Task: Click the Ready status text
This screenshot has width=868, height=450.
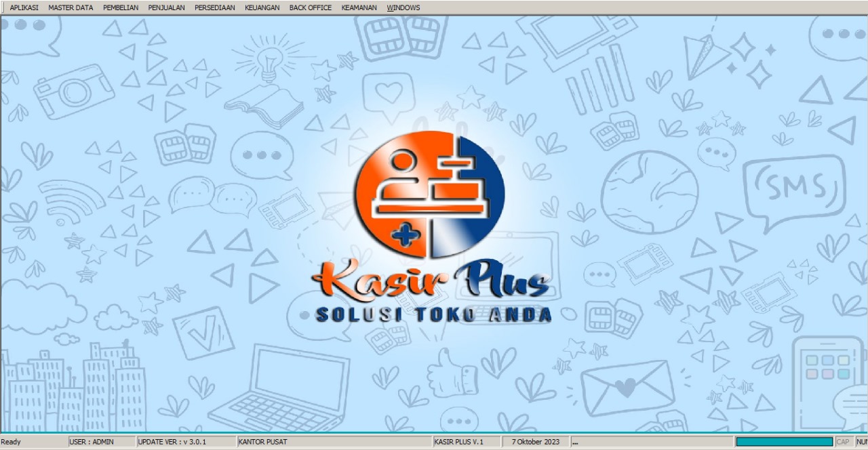Action: 11,442
